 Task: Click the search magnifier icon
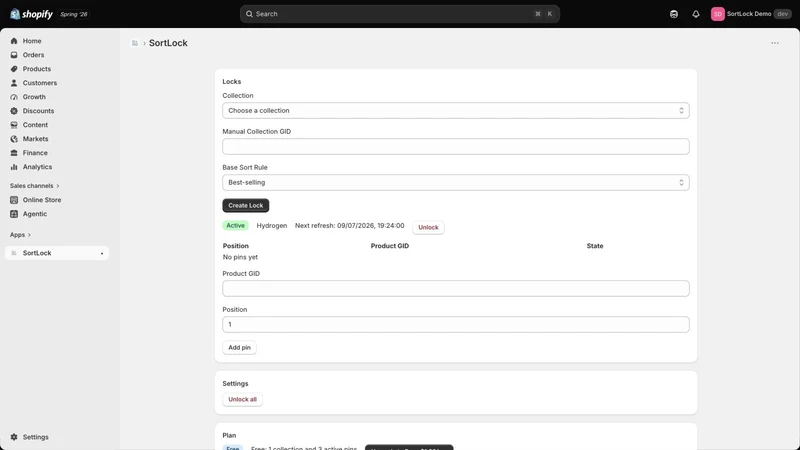click(x=249, y=14)
